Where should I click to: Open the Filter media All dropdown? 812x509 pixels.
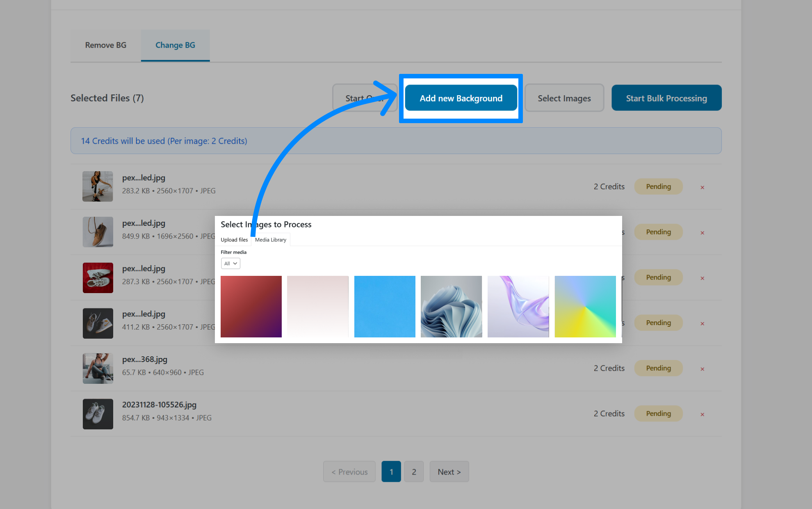click(230, 264)
